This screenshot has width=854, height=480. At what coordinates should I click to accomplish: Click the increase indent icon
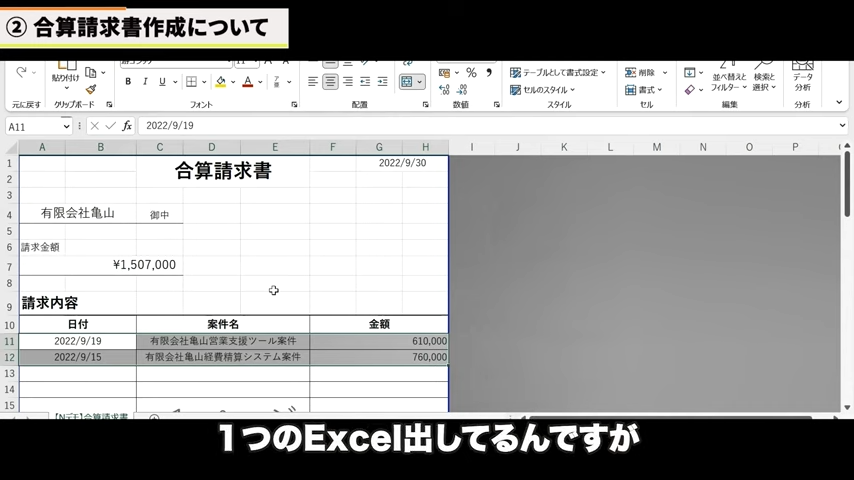[383, 82]
